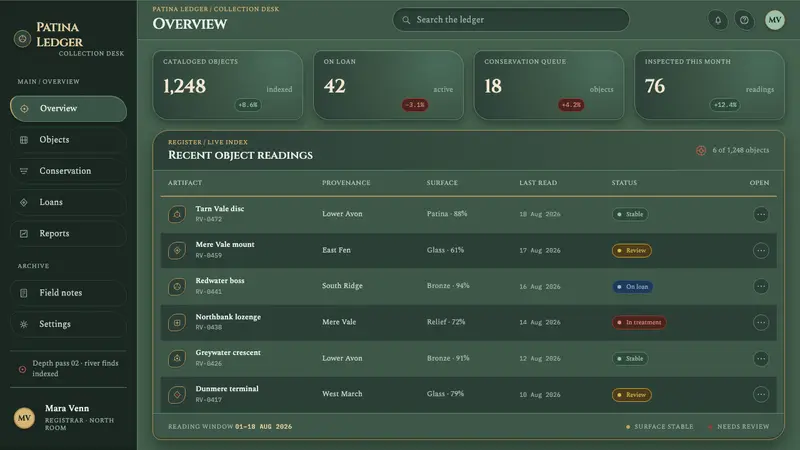Open row menu for Redwater boss
800x450 pixels.
pyautogui.click(x=761, y=286)
